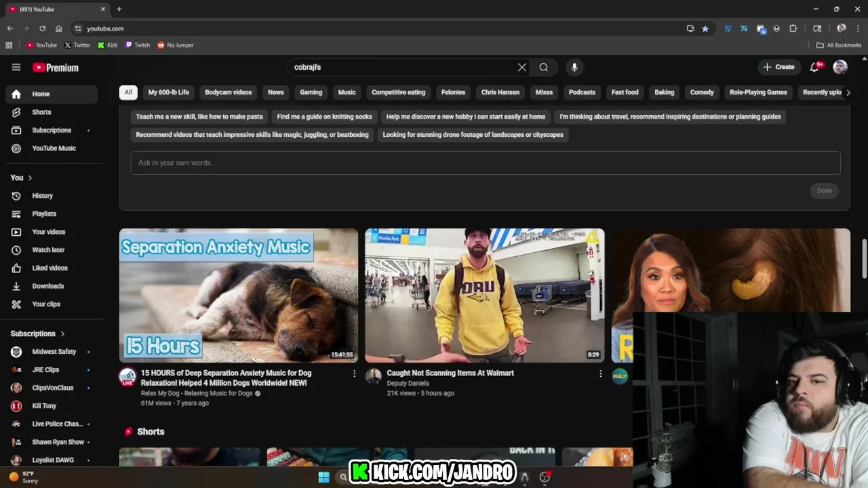Select the Music chip
The image size is (868, 488).
click(x=347, y=92)
